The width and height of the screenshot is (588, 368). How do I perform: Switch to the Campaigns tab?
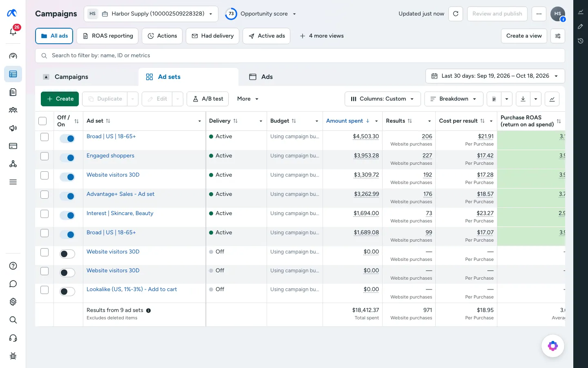[x=87, y=77]
